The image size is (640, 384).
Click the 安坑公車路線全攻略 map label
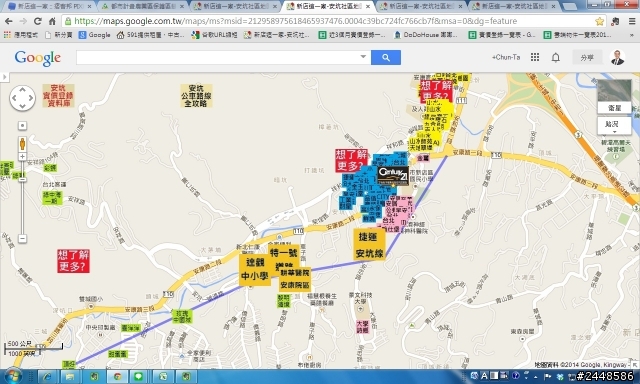click(196, 96)
